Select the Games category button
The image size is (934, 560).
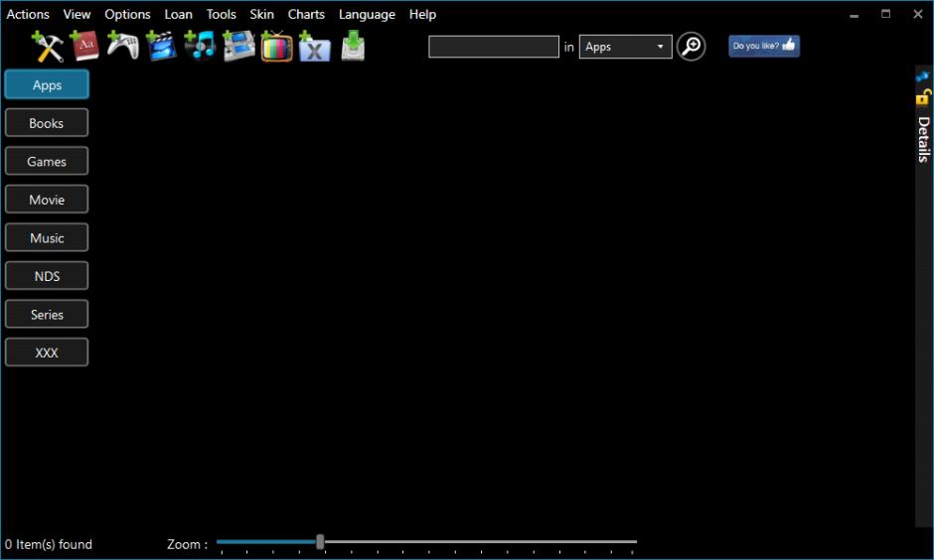47,161
